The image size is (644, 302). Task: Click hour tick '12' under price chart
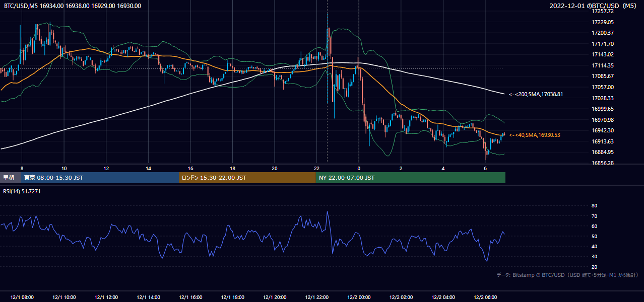point(106,168)
